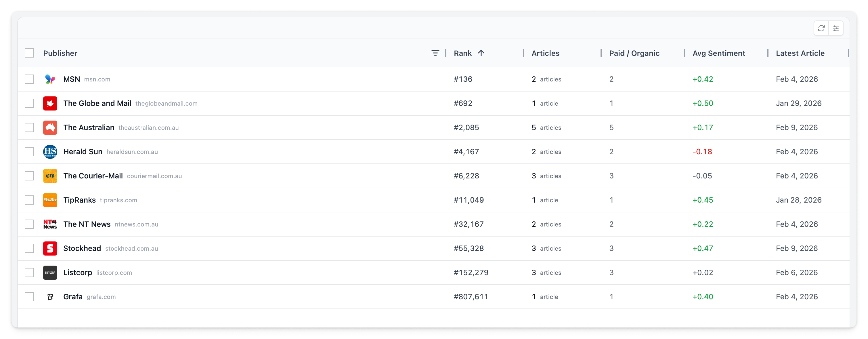Image resolution: width=868 pixels, height=339 pixels.
Task: Click the Stockhead S icon
Action: 50,248
